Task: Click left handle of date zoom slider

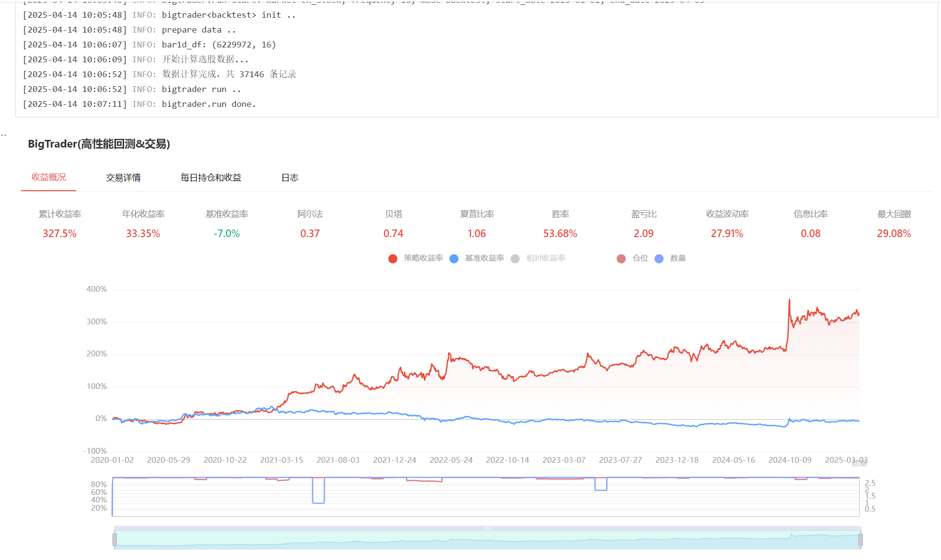Action: coord(115,540)
